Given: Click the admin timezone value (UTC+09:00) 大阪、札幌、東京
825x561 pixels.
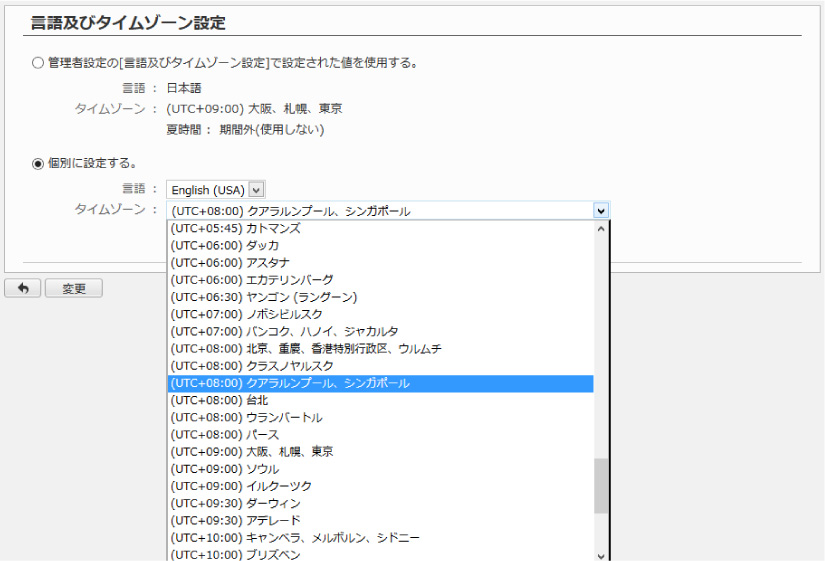Looking at the screenshot, I should [x=254, y=109].
